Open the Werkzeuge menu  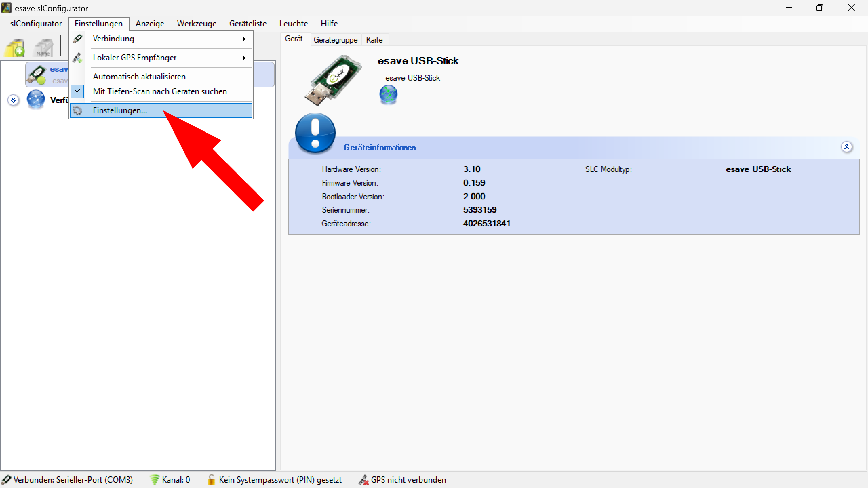pyautogui.click(x=197, y=24)
